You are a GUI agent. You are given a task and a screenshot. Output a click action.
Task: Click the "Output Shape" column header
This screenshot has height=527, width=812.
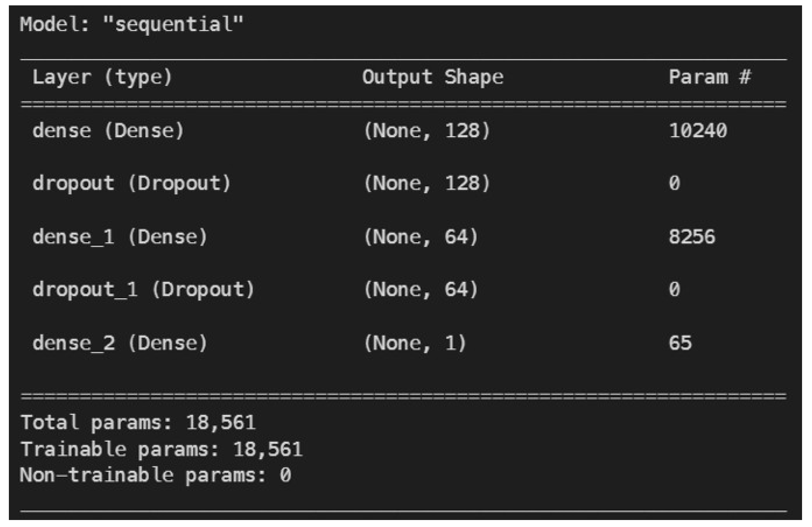coord(433,77)
